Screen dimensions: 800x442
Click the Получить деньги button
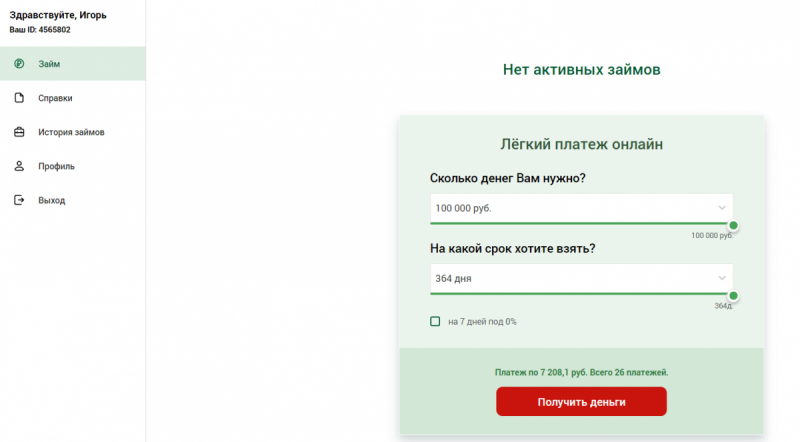pos(581,402)
